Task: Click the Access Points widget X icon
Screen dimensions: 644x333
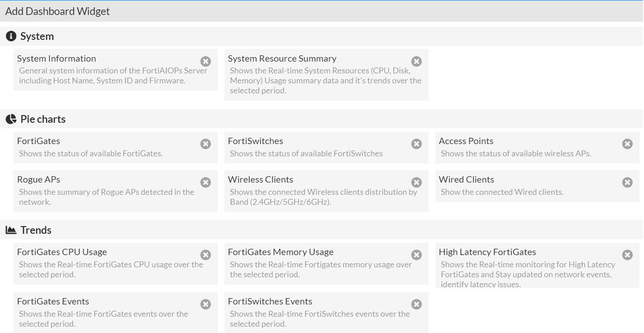Action: [627, 144]
